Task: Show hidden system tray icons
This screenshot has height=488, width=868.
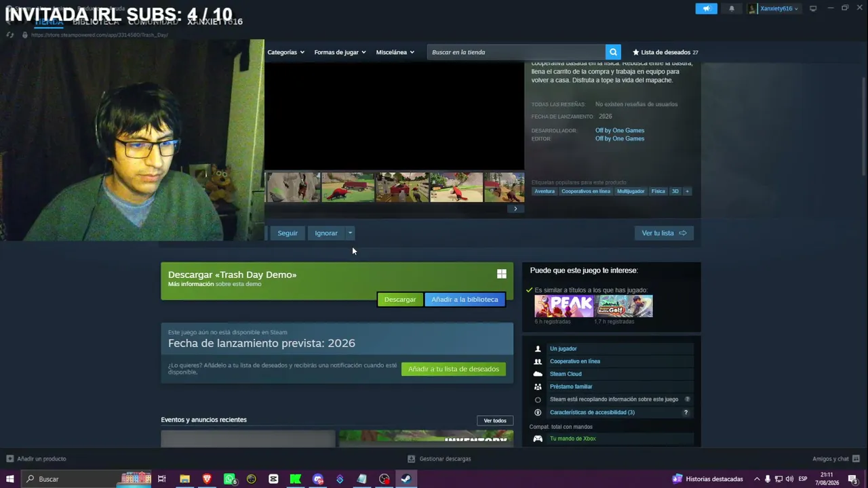Action: point(757,479)
